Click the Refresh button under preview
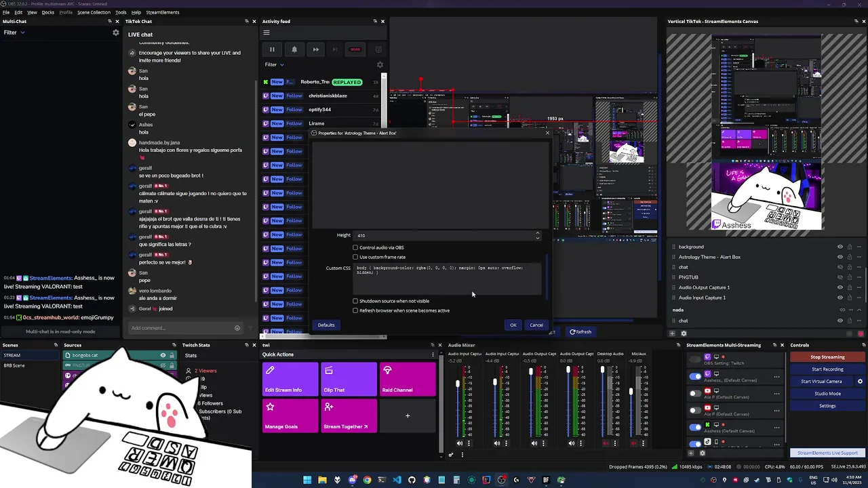The width and height of the screenshot is (868, 488). click(x=580, y=332)
